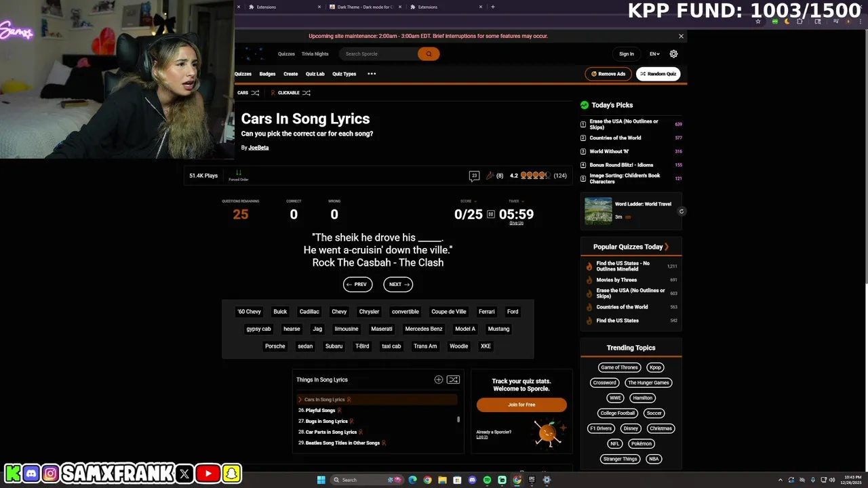Expand the Popular Quizzes Today arrow
Image resolution: width=868 pixels, height=488 pixels.
(x=667, y=247)
